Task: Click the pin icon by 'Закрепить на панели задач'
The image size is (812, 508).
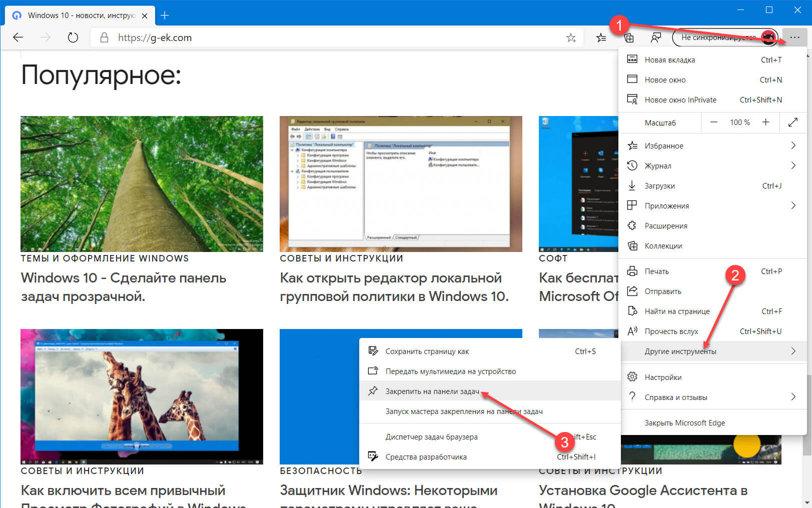Action: click(x=373, y=391)
